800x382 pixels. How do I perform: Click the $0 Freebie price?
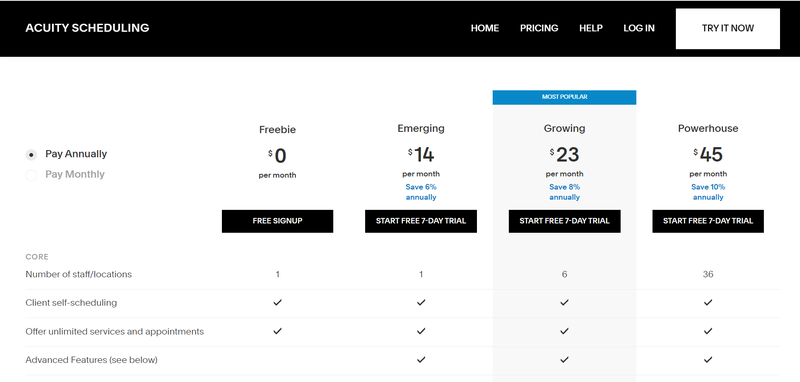pyautogui.click(x=278, y=156)
